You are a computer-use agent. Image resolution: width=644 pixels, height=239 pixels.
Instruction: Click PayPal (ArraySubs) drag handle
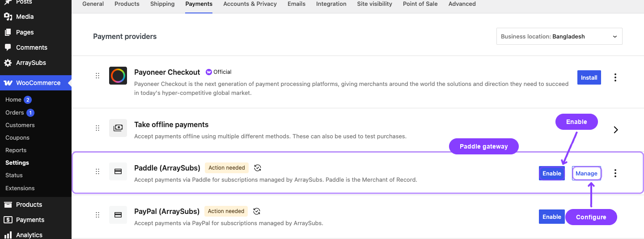pyautogui.click(x=97, y=215)
